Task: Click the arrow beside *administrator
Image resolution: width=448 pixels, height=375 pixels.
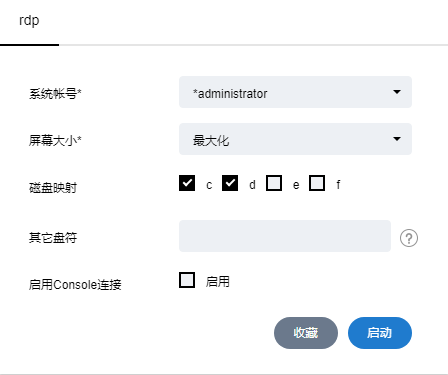Action: coord(397,92)
